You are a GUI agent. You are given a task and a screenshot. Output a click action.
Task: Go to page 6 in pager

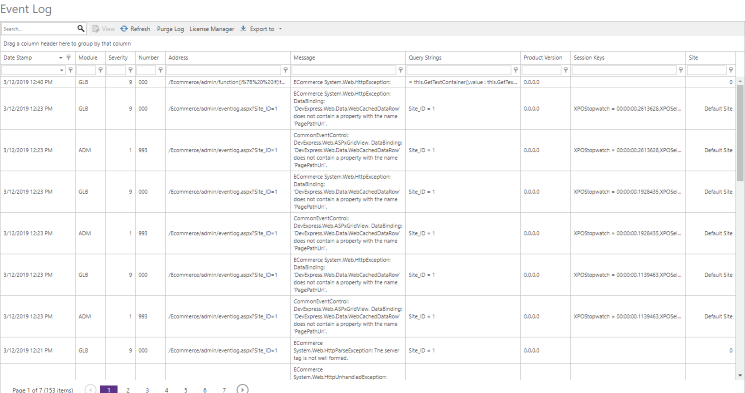[205, 390]
